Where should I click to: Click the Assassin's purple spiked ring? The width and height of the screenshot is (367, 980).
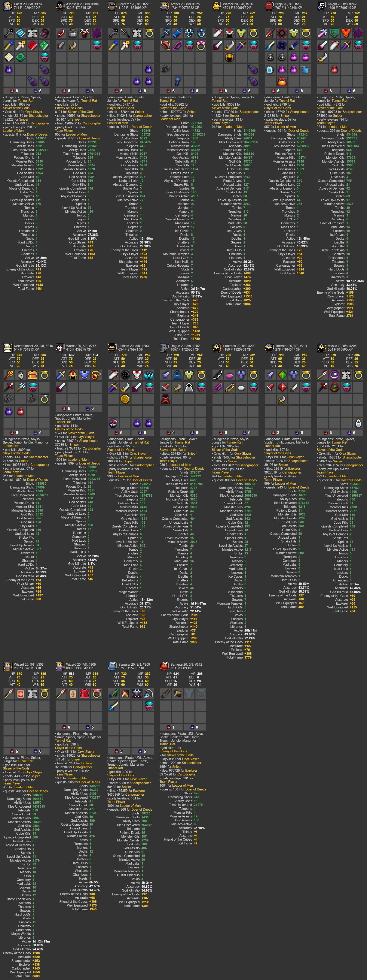pyautogui.click(x=97, y=33)
